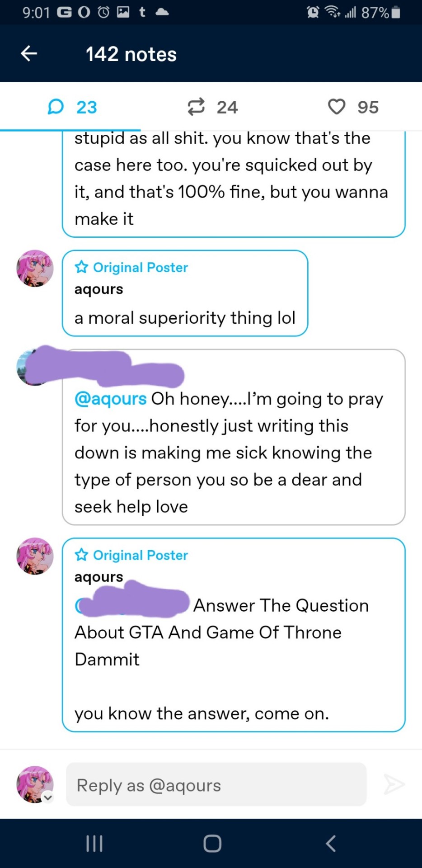Switch to the reblogs tab showing 24
The height and width of the screenshot is (868, 422).
(x=212, y=107)
